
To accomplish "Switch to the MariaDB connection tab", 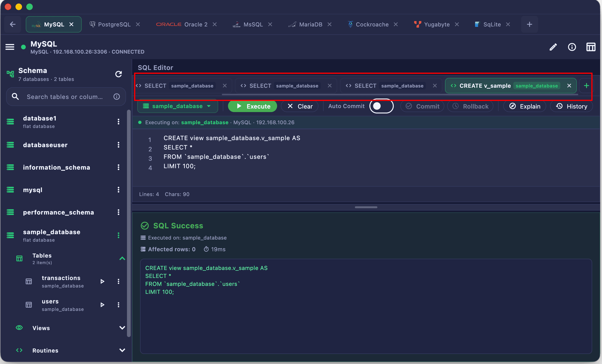I will [x=310, y=24].
